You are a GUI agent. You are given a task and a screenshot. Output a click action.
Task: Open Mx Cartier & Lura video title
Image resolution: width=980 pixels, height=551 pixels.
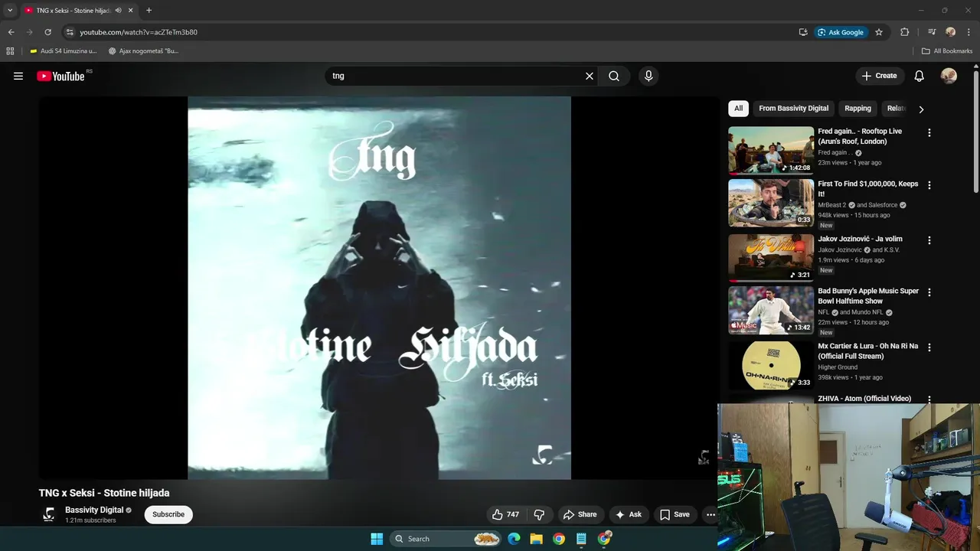867,351
